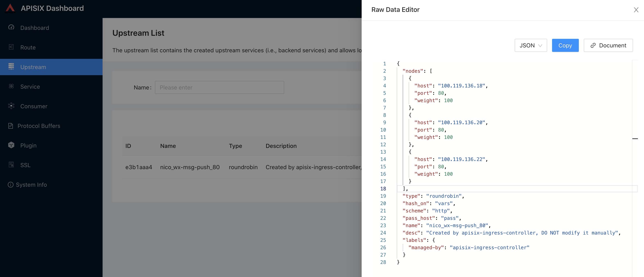Click the Upstream server icon in sidebar

coord(11,67)
